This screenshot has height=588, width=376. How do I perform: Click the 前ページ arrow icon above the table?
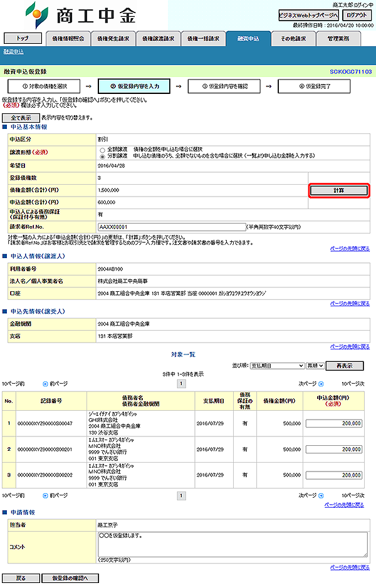[45, 384]
